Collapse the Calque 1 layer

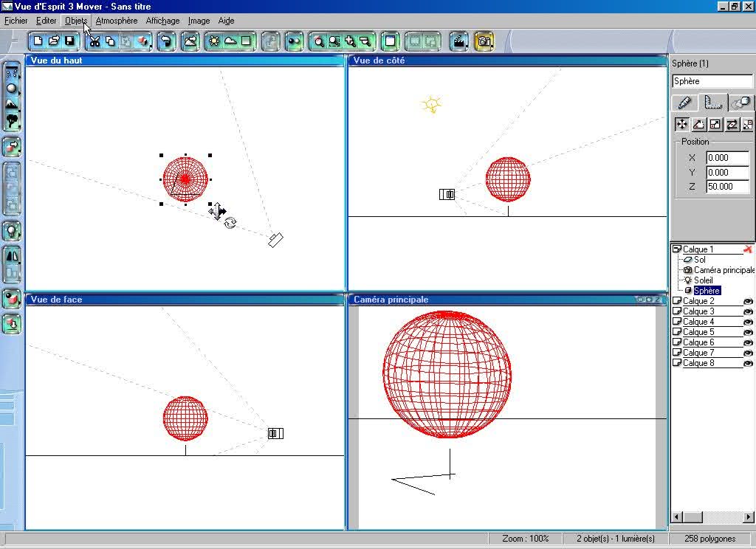pyautogui.click(x=677, y=249)
